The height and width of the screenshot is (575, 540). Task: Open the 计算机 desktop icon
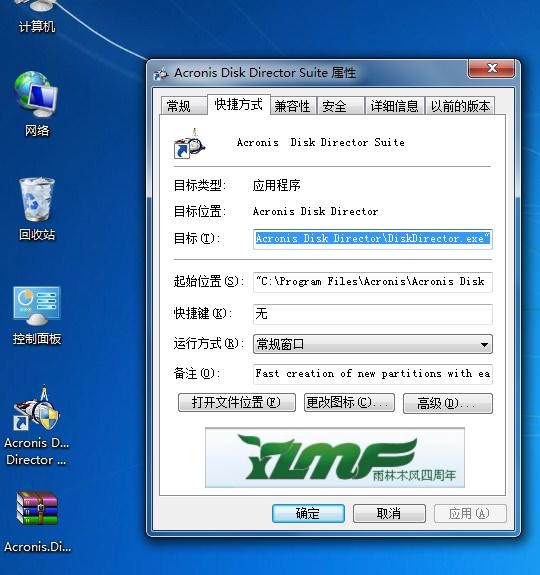pos(37,17)
